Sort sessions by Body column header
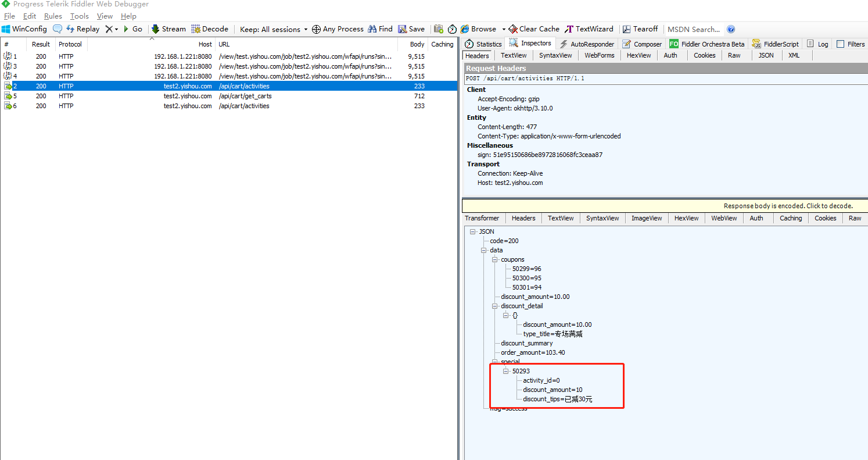Image resolution: width=868 pixels, height=460 pixels. (413, 44)
